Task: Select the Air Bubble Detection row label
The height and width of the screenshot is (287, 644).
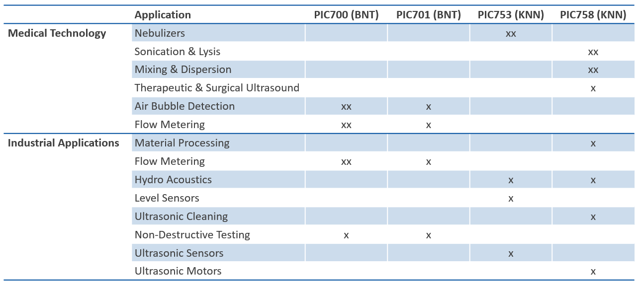Action: (x=184, y=106)
